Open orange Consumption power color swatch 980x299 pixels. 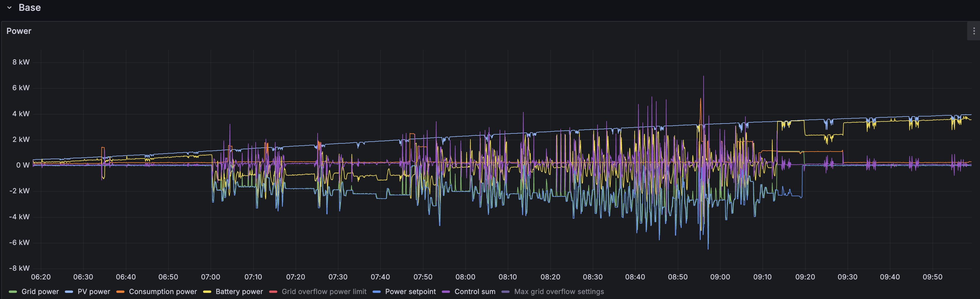point(120,292)
